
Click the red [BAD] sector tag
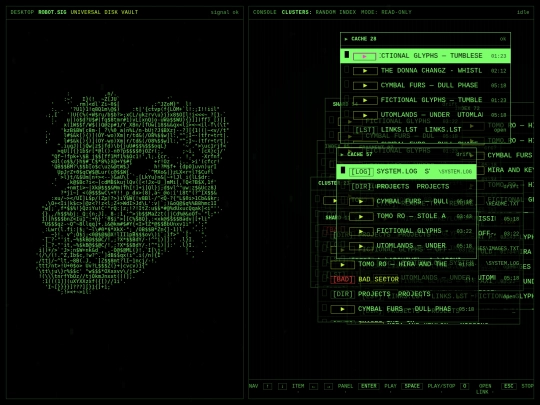pos(342,279)
